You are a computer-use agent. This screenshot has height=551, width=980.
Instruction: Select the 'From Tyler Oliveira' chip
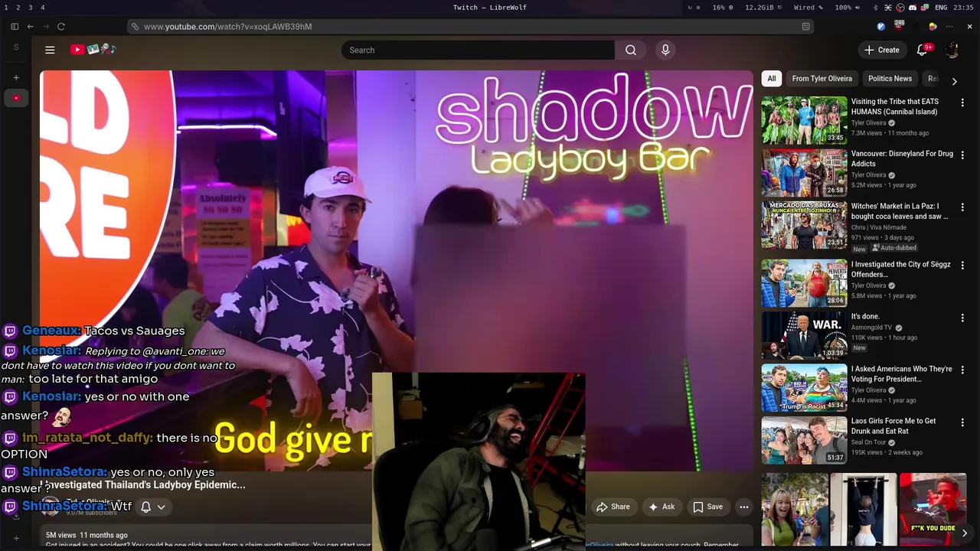[x=822, y=79]
